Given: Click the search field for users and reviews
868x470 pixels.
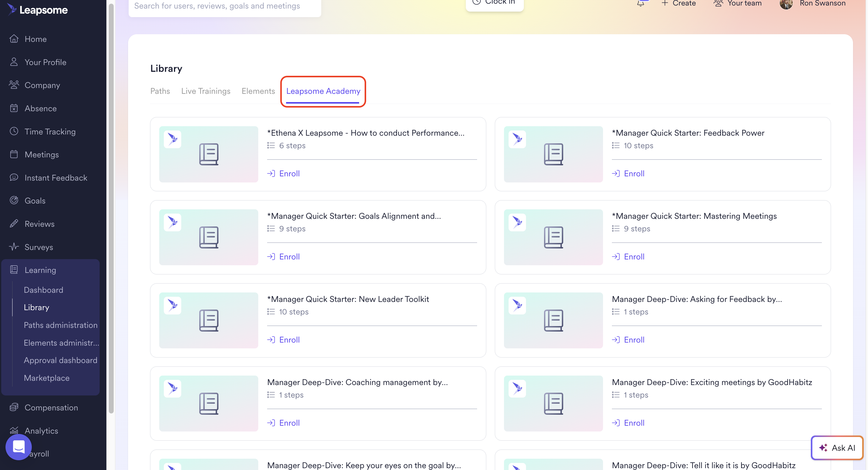Looking at the screenshot, I should tap(225, 6).
